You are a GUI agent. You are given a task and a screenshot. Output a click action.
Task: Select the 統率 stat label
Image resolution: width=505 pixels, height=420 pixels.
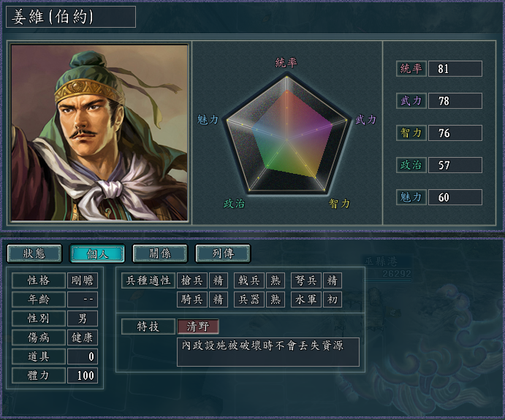click(411, 69)
